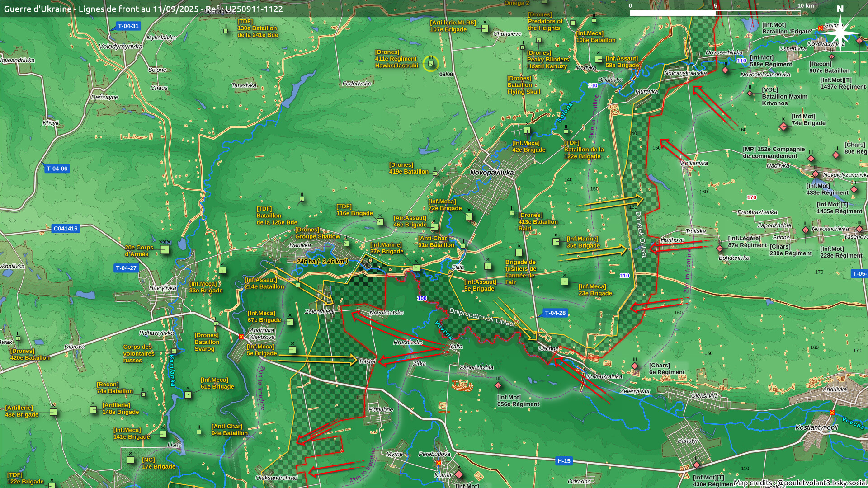Click the 20e Corps d'Armée unit icon
The image size is (868, 488).
coord(165,249)
